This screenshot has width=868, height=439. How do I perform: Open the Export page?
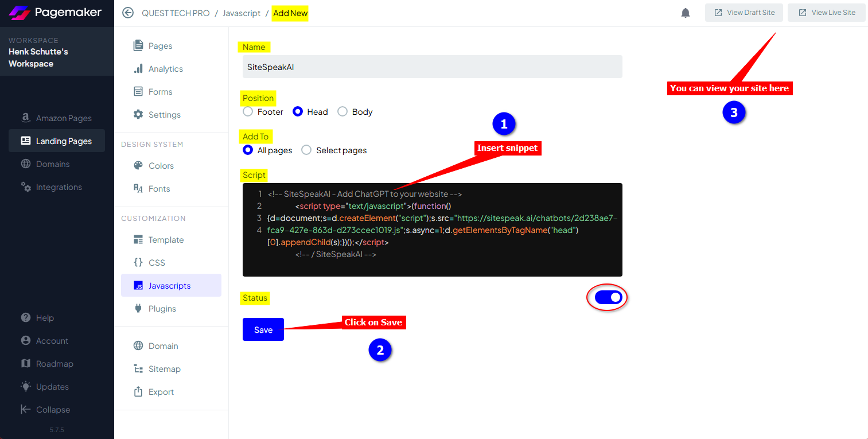tap(171, 392)
